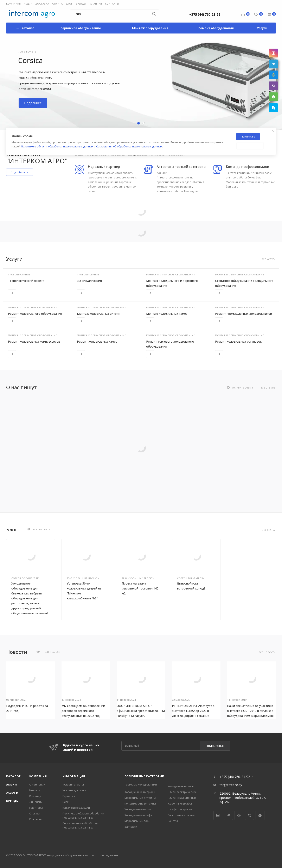Open the comparison chart icon in header
The image size is (282, 868).
[243, 14]
